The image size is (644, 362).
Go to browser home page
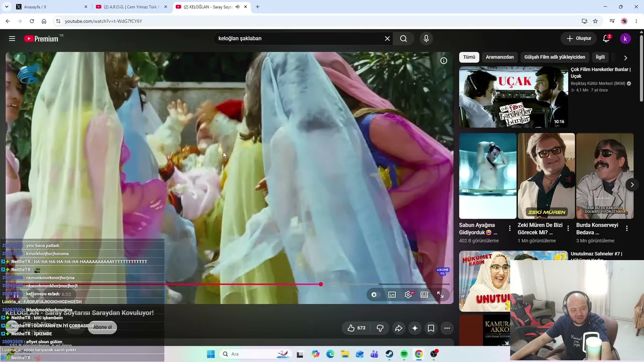[44, 21]
